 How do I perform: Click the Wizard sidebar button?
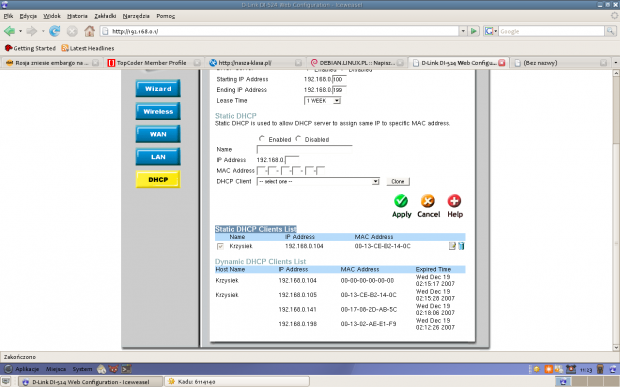pyautogui.click(x=158, y=89)
